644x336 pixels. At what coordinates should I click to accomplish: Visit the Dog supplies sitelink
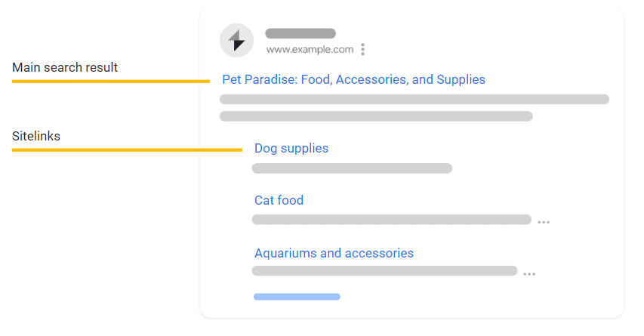click(291, 148)
